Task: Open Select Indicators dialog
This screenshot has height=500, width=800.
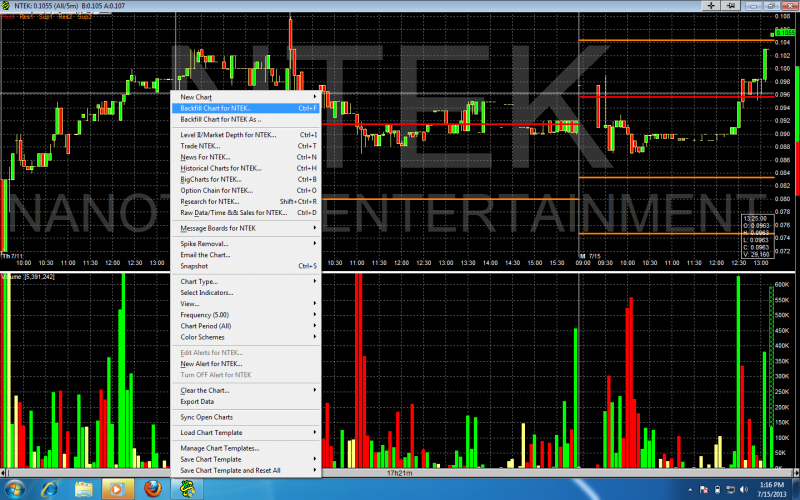Action: (x=246, y=293)
